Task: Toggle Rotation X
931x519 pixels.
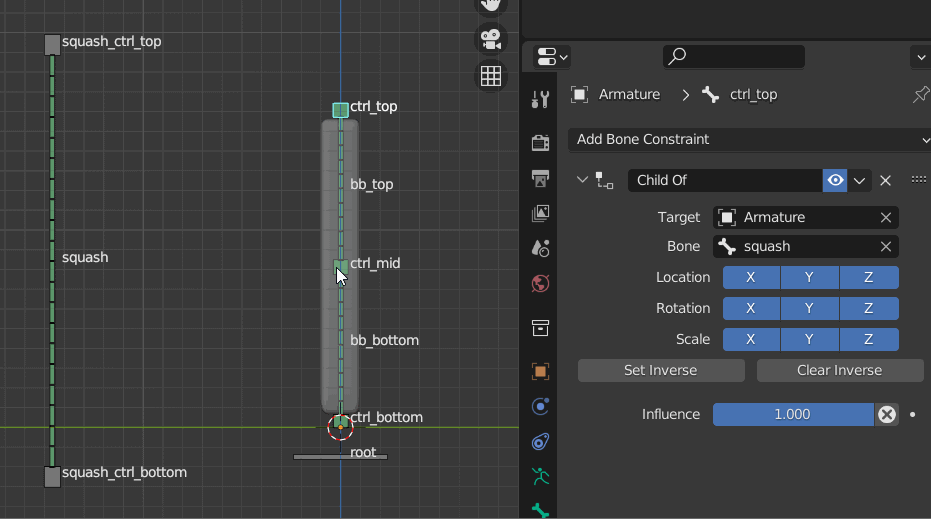Action: tap(751, 308)
